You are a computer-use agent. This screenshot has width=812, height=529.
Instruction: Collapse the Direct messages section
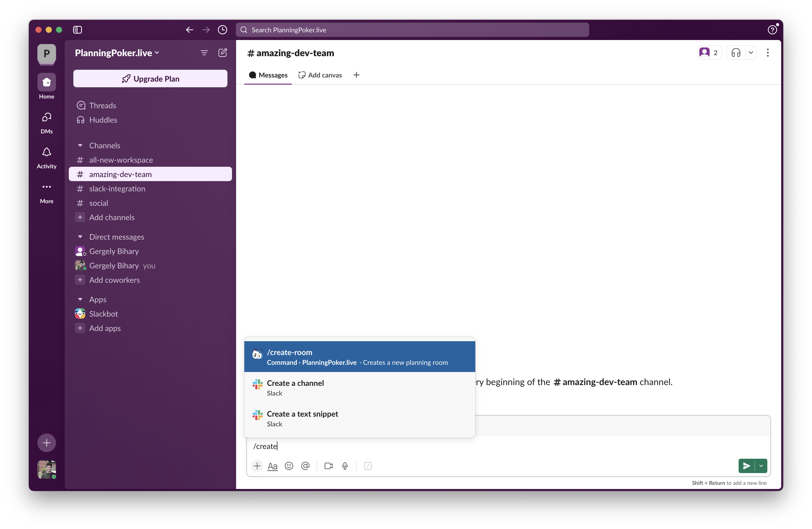pyautogui.click(x=80, y=237)
